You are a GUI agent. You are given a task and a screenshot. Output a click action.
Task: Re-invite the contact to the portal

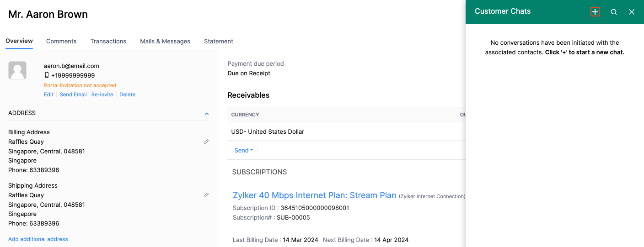click(x=102, y=95)
